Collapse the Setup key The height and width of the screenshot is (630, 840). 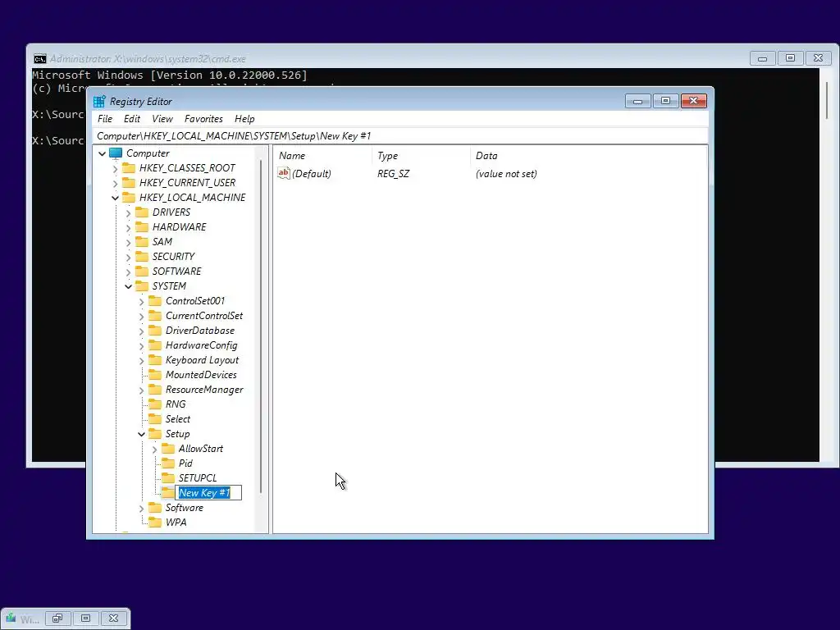(x=141, y=435)
